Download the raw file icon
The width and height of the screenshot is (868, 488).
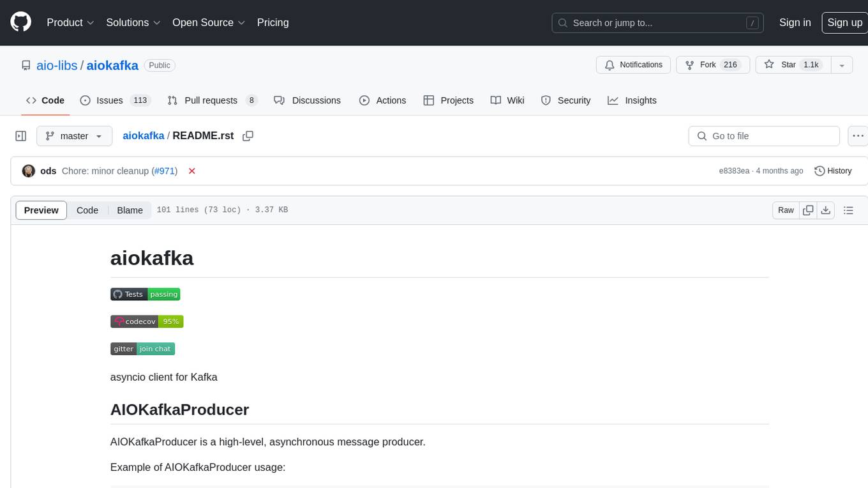click(x=826, y=210)
